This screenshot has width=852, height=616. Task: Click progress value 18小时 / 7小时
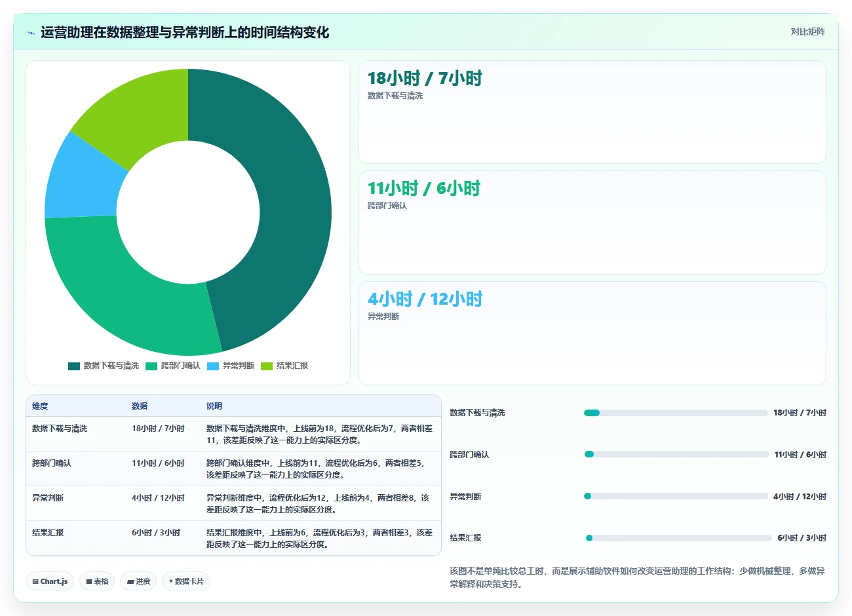800,413
